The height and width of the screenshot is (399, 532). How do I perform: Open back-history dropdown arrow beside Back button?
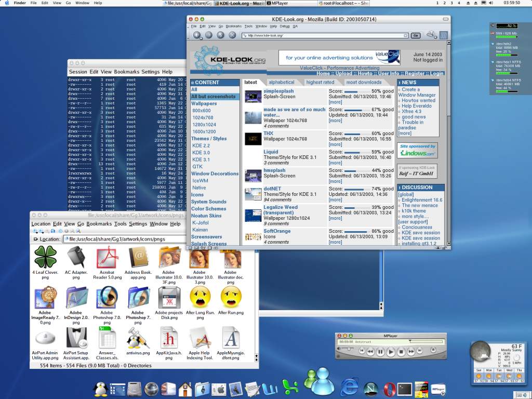201,38
